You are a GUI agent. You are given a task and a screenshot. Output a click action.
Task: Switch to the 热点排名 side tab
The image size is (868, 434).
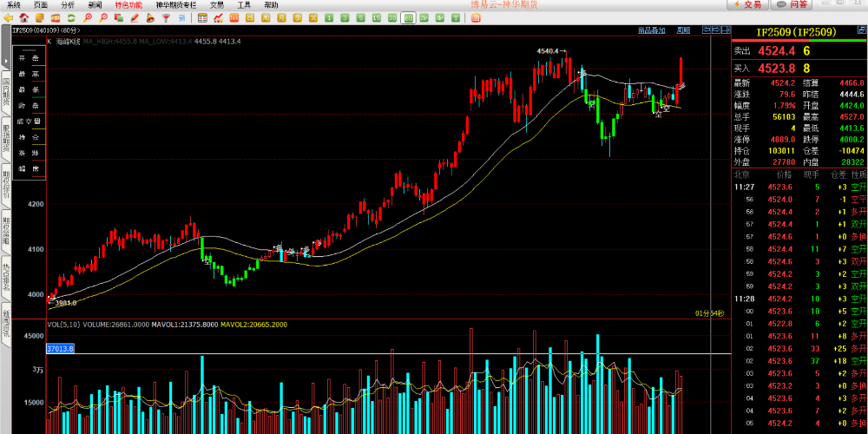tap(6, 277)
